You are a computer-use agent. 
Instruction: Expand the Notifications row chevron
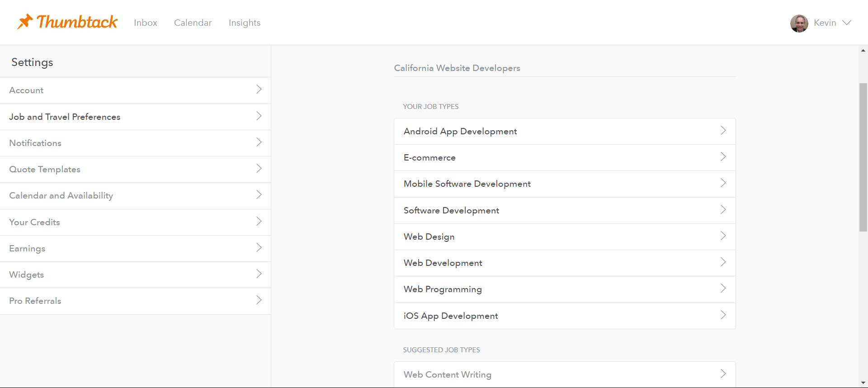click(x=259, y=142)
